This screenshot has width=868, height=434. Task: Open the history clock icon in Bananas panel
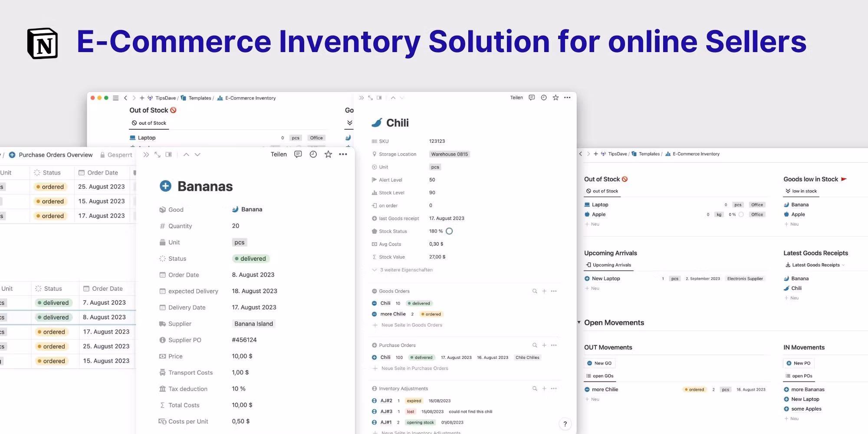[x=313, y=155]
